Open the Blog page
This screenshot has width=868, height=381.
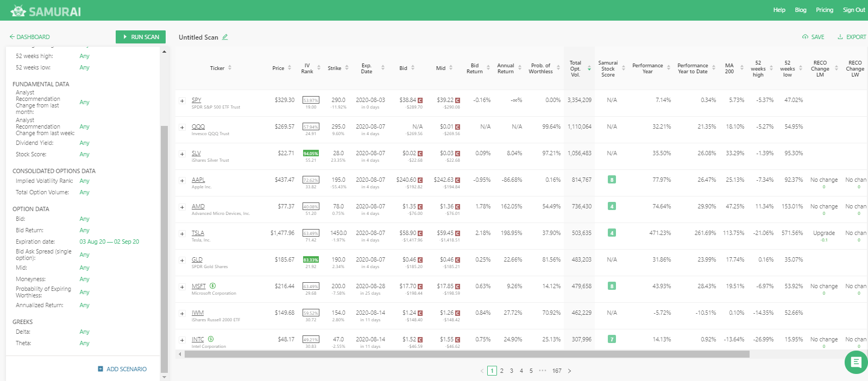click(800, 10)
